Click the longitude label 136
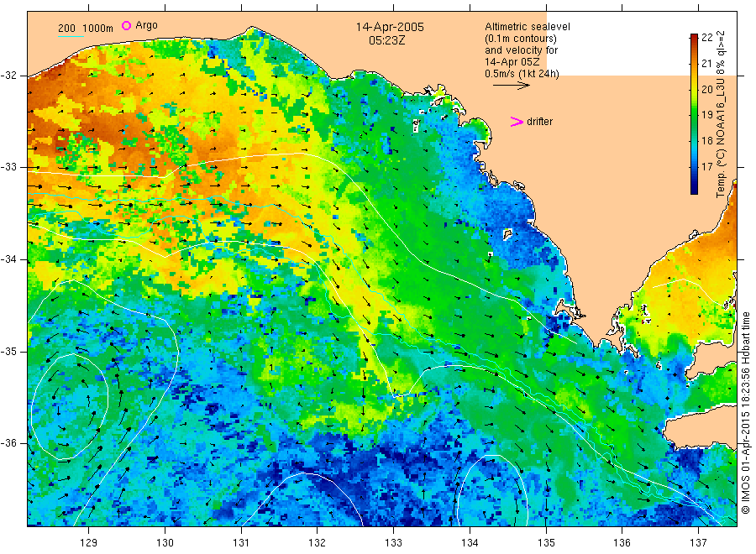The image size is (756, 554). pos(622,543)
